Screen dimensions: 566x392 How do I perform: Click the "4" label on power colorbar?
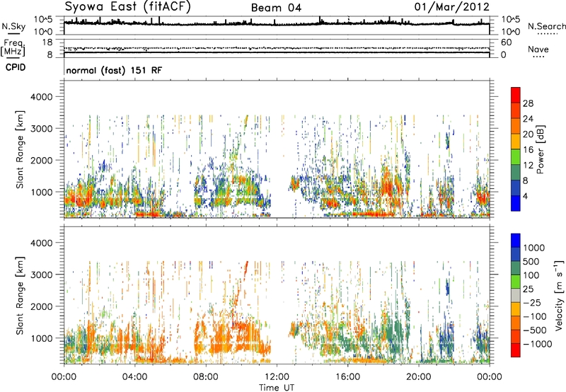tap(525, 196)
